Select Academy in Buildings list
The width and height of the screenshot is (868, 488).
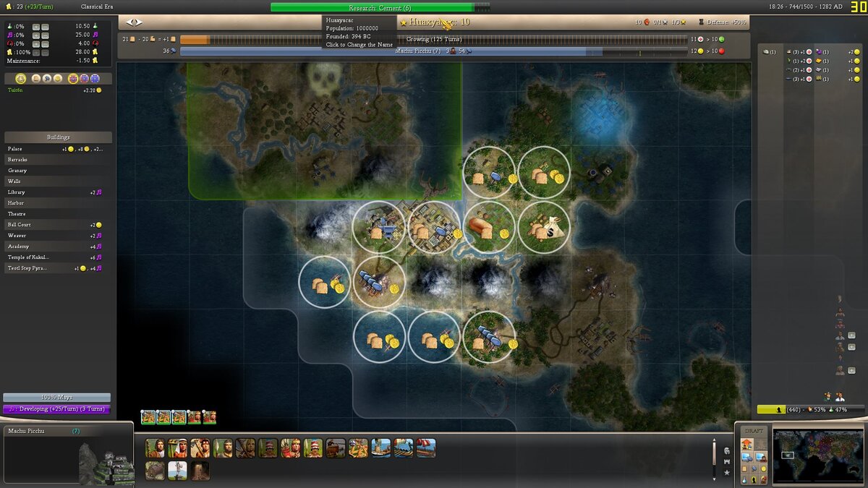pyautogui.click(x=58, y=247)
